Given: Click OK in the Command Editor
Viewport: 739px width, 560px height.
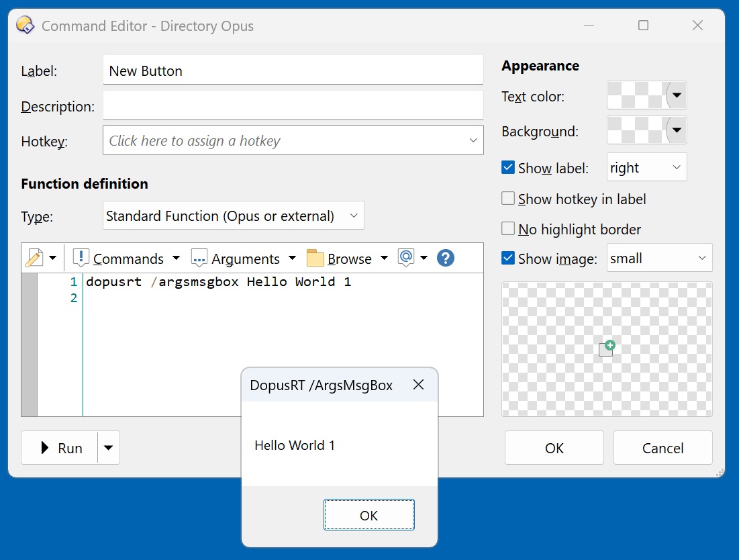Looking at the screenshot, I should (x=554, y=448).
